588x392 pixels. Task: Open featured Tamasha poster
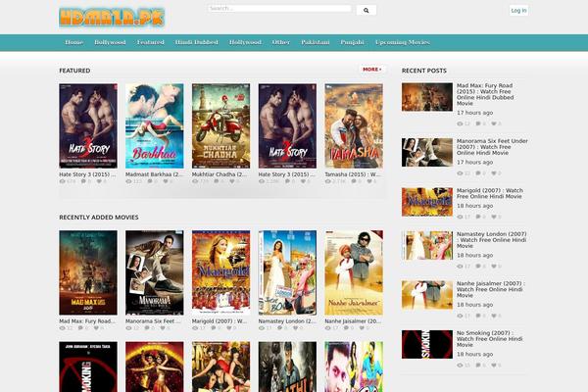[354, 126]
